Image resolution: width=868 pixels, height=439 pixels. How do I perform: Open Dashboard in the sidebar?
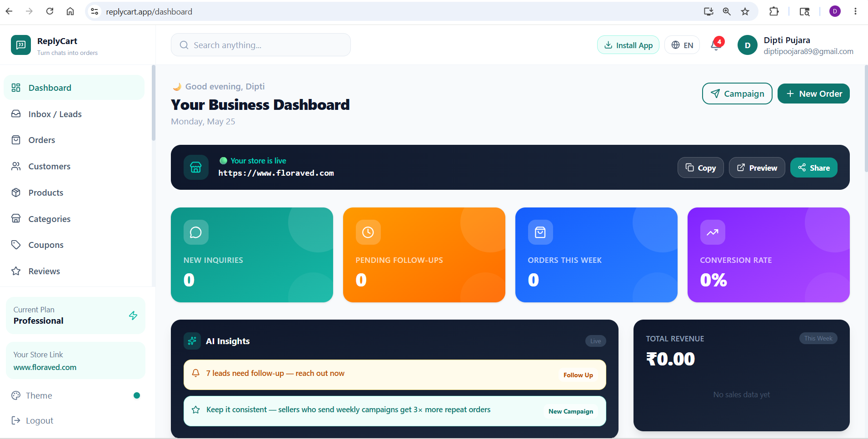[x=74, y=88]
